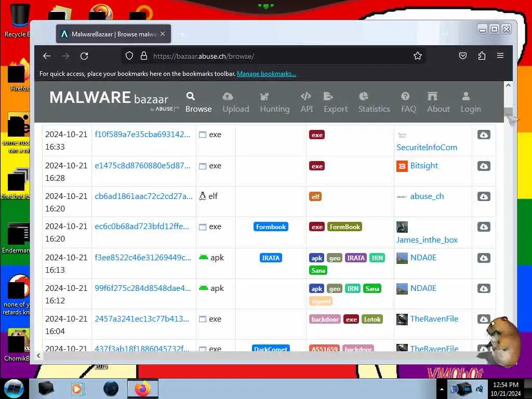Open the Upload navigation item
The height and width of the screenshot is (399, 532).
pyautogui.click(x=235, y=102)
